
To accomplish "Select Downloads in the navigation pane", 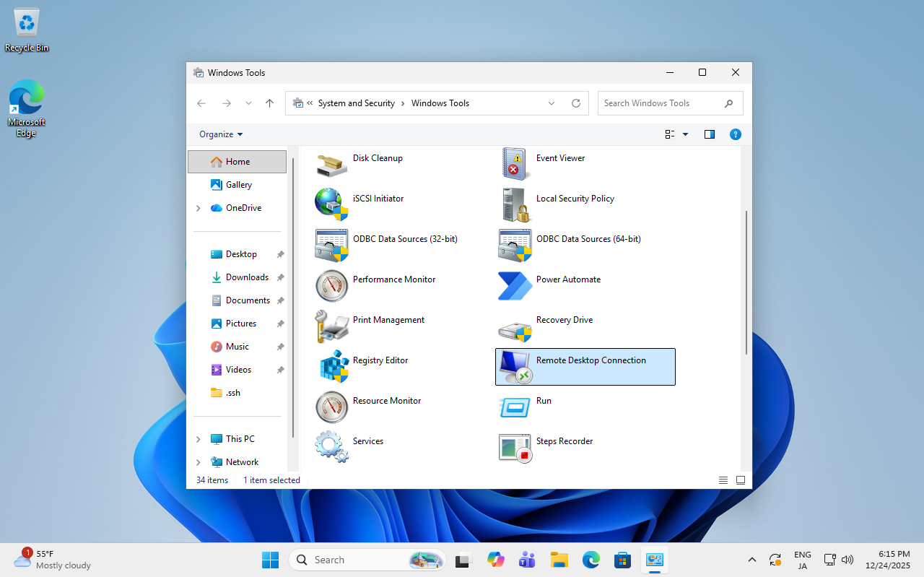I will click(247, 277).
